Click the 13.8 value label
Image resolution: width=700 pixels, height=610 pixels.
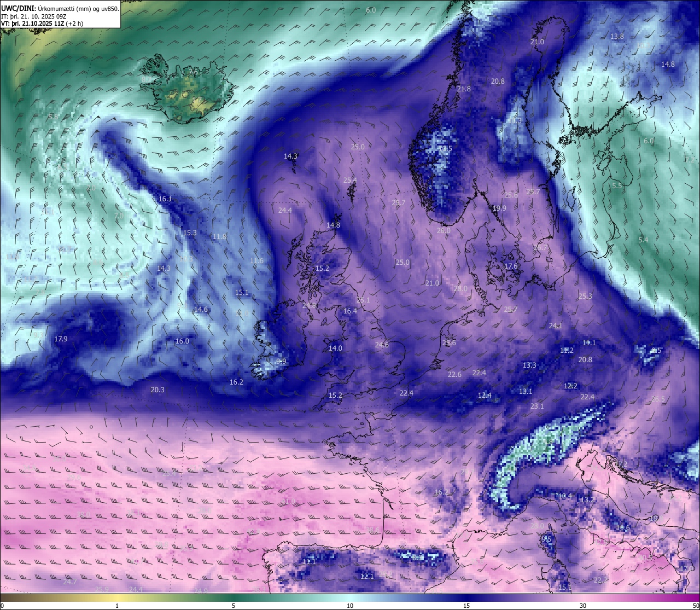[x=617, y=36]
